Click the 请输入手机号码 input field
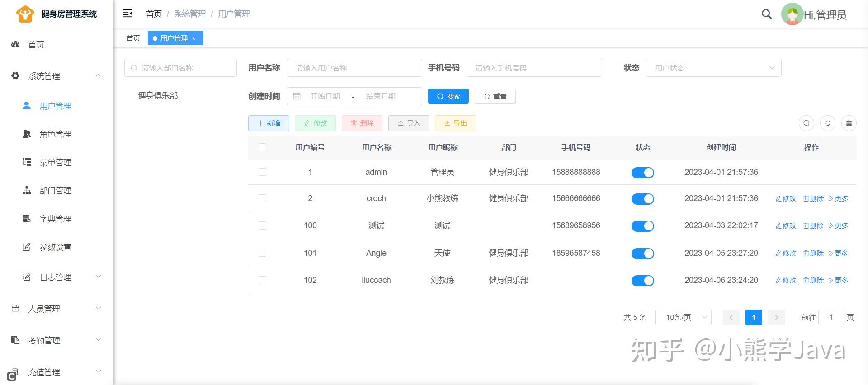Image resolution: width=868 pixels, height=385 pixels. coord(534,68)
